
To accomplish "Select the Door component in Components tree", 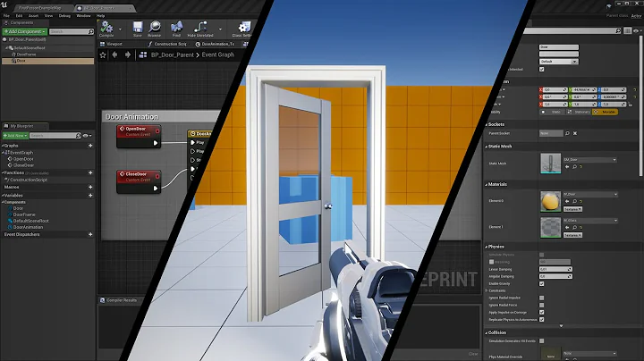I will [47, 61].
